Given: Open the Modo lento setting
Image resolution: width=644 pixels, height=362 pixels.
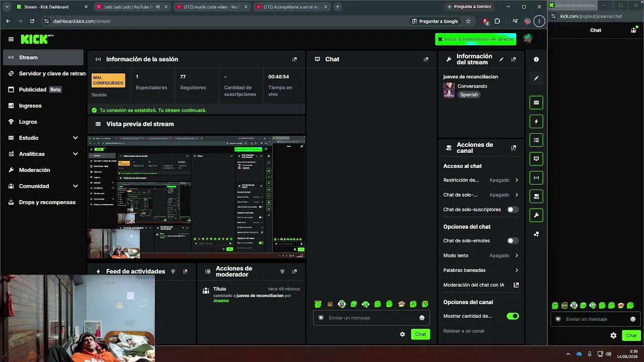Looking at the screenshot, I should click(x=481, y=255).
